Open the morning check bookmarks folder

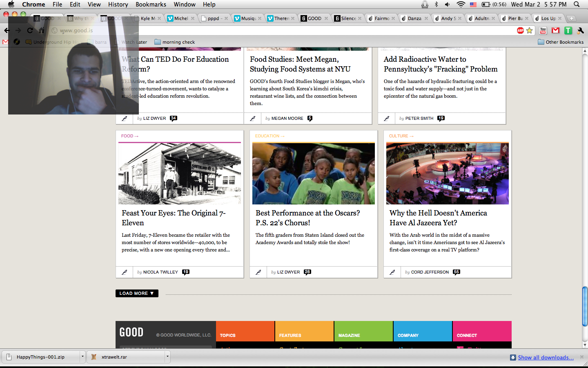(175, 42)
